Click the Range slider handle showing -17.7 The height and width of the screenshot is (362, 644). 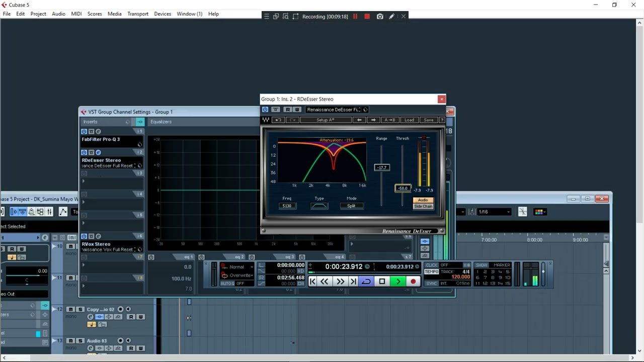pyautogui.click(x=382, y=167)
